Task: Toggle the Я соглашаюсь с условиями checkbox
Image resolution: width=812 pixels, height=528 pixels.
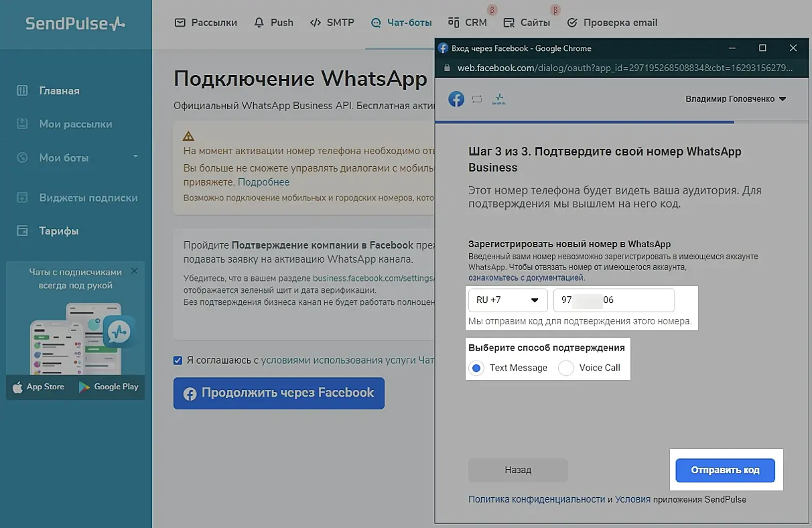Action: 178,360
